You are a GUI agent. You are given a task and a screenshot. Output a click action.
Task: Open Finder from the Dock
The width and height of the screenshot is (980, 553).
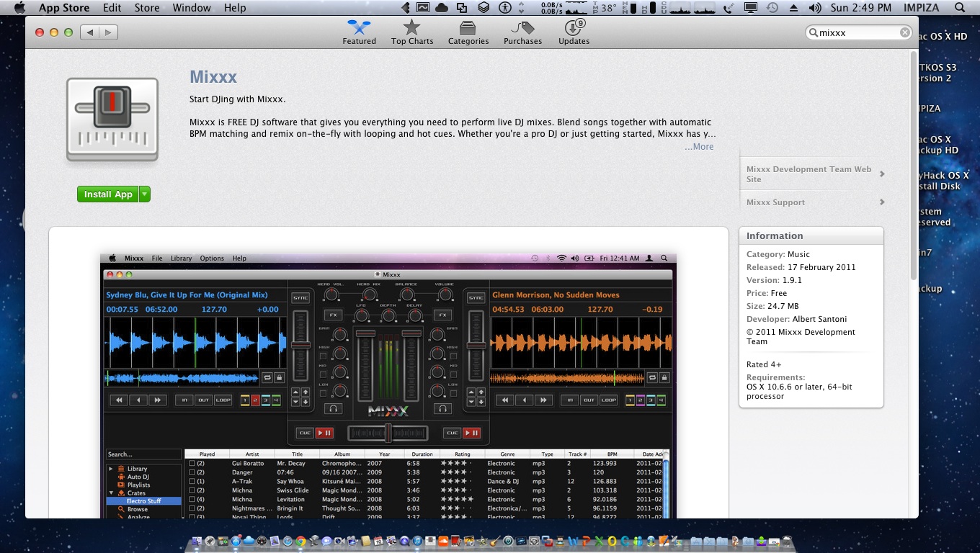(196, 541)
